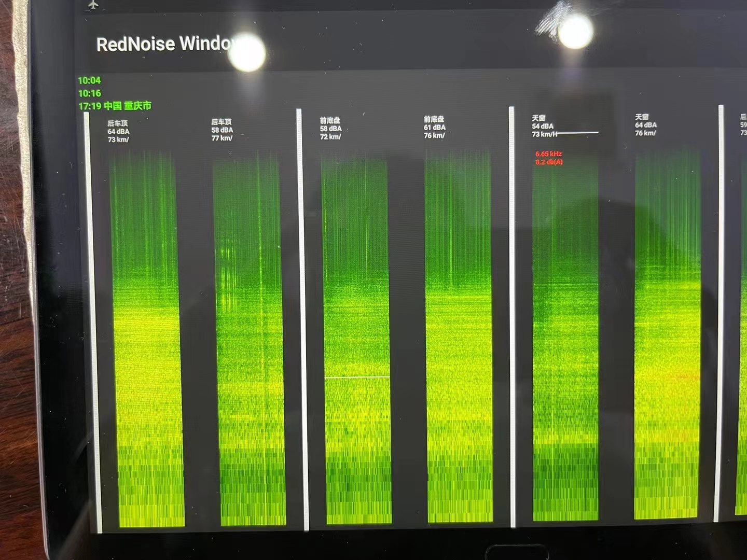The width and height of the screenshot is (747, 560).
Task: Open the 前底盘 61 dBA spectrogram
Action: click(x=459, y=337)
